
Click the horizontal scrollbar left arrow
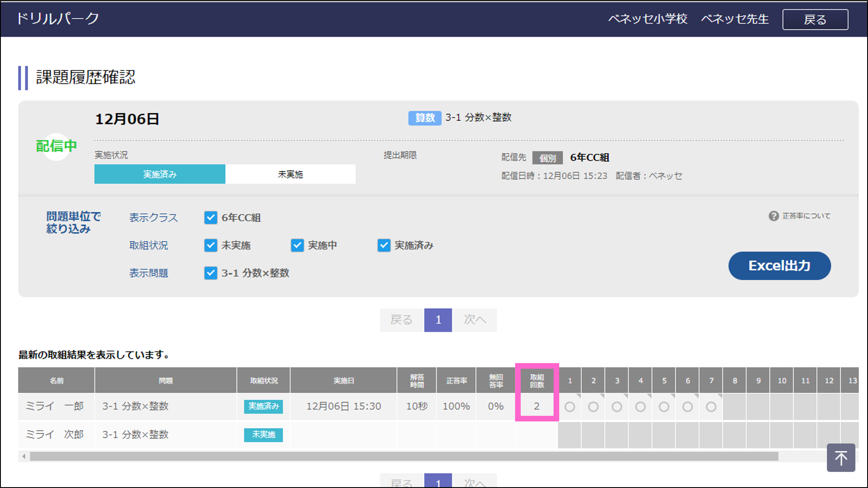click(x=24, y=456)
